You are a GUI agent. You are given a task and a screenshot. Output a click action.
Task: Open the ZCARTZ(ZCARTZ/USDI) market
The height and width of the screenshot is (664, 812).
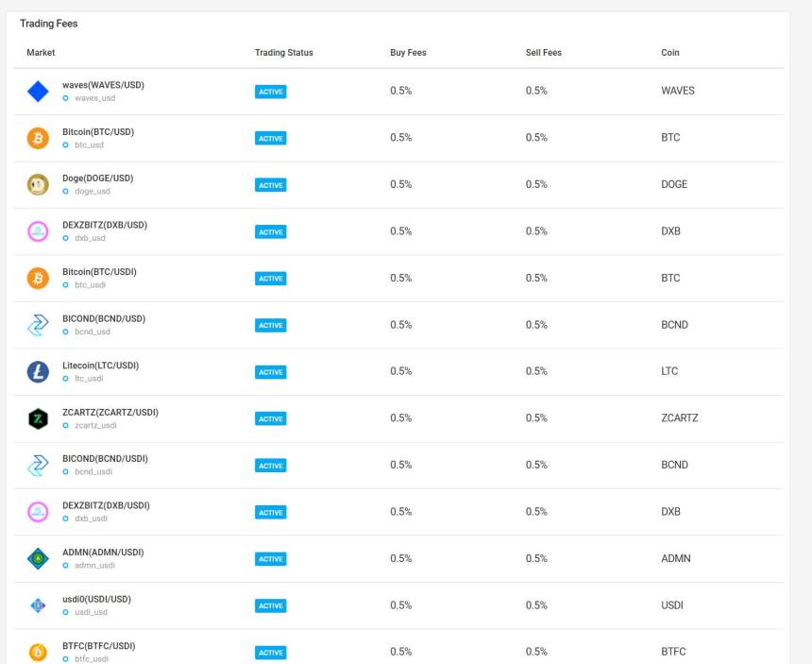tap(110, 412)
